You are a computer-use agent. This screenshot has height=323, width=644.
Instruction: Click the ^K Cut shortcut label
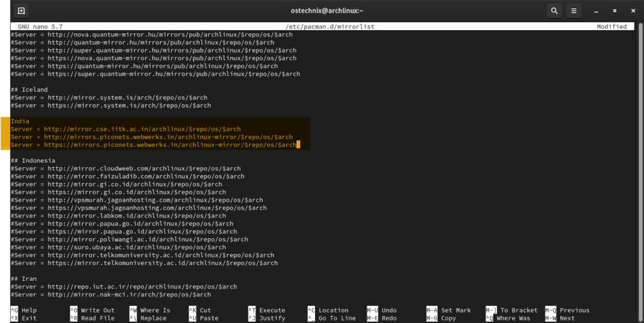click(x=200, y=310)
